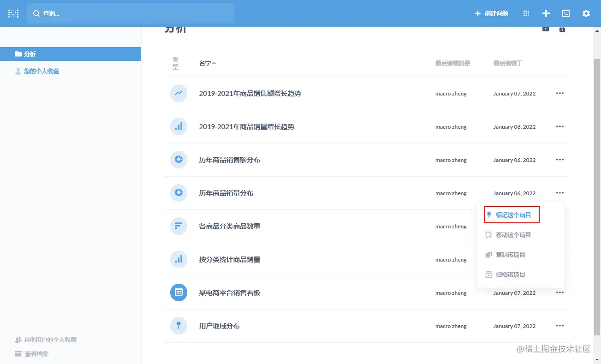Click the 查询 search field
Viewport: 601px width, 364px height.
(131, 13)
